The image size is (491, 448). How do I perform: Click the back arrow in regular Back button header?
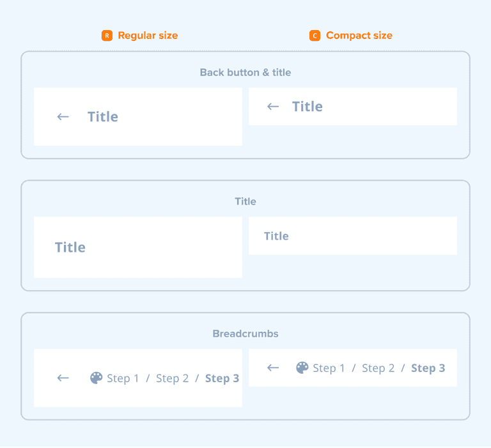63,116
